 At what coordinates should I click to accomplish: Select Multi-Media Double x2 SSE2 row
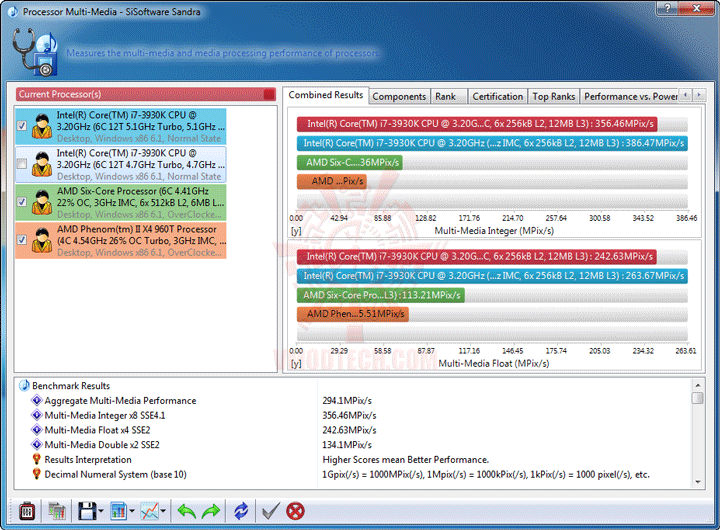click(x=102, y=445)
